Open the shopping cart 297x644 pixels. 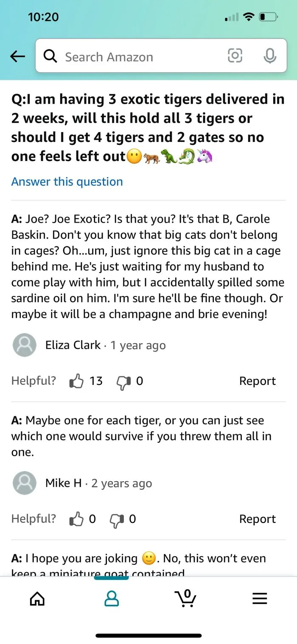click(x=185, y=598)
